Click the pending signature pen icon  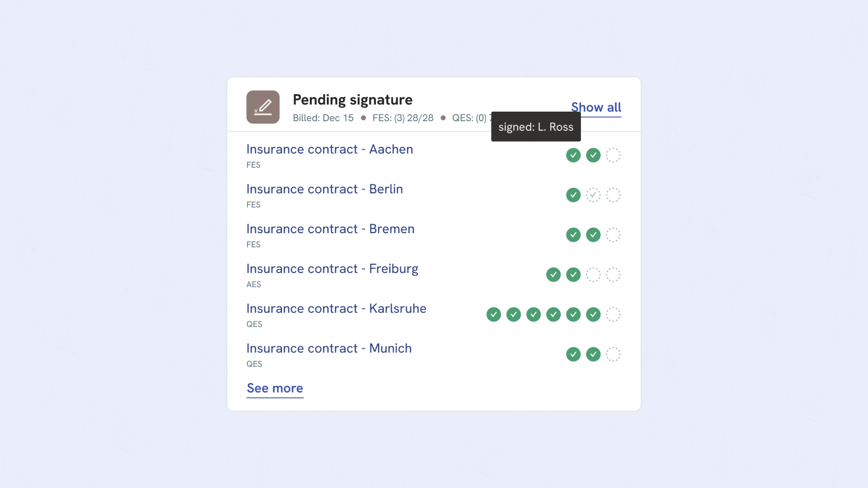(263, 107)
